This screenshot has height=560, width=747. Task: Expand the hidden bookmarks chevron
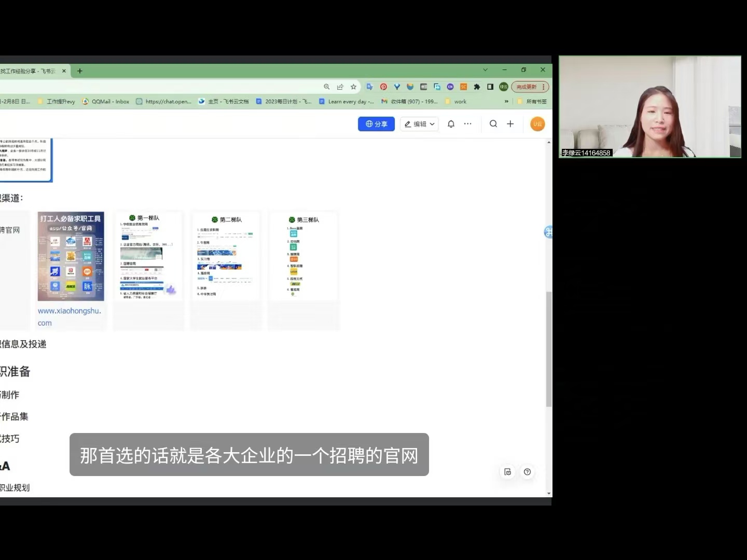pos(506,102)
